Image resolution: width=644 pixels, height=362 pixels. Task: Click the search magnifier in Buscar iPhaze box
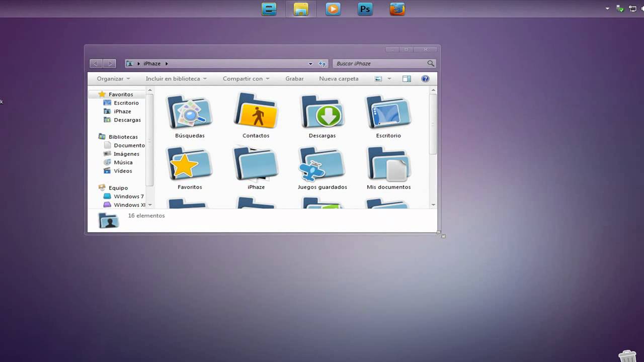coord(431,63)
